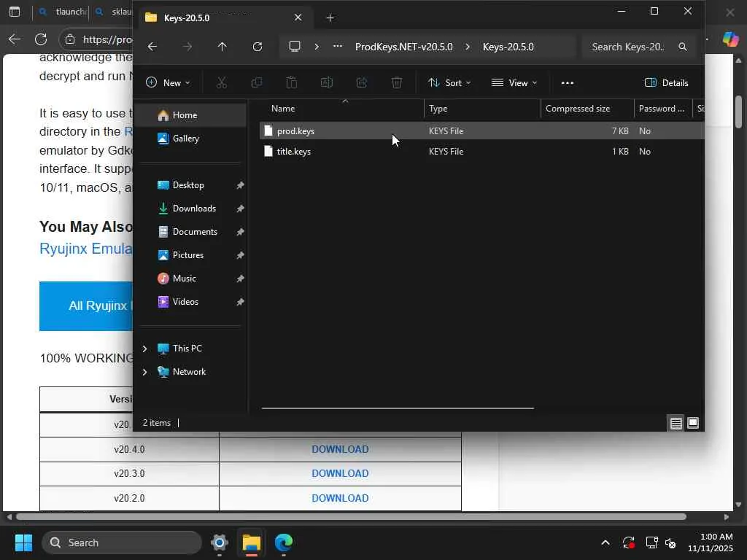Image resolution: width=747 pixels, height=560 pixels.
Task: Click the Copy icon in toolbar
Action: pyautogui.click(x=256, y=83)
